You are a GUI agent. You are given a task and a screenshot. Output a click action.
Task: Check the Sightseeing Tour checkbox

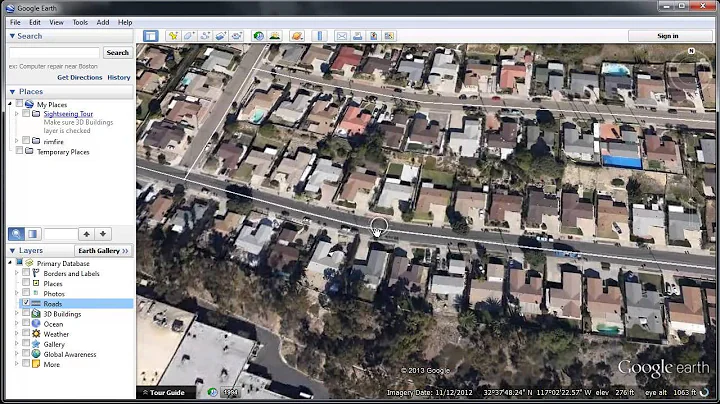(26, 113)
